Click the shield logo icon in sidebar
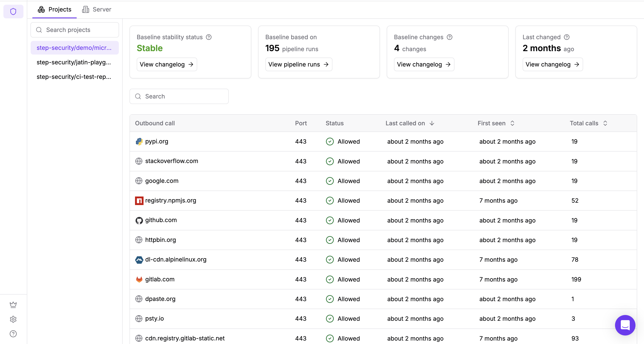 click(x=13, y=12)
